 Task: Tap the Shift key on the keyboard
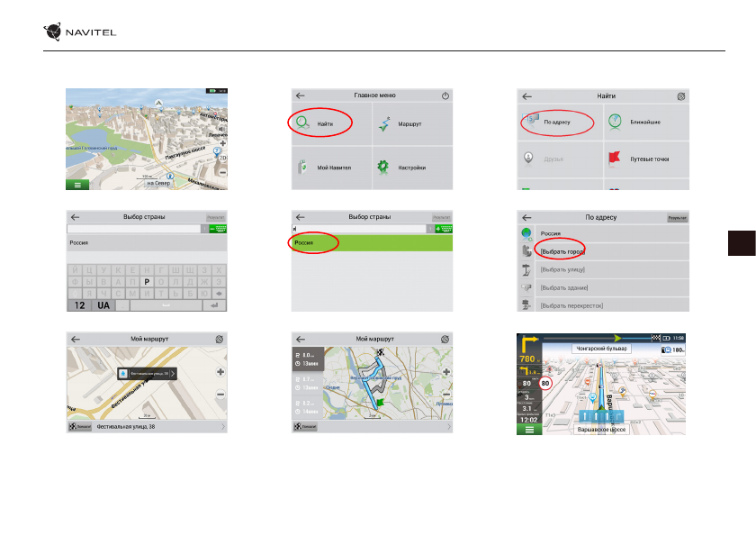click(x=74, y=294)
